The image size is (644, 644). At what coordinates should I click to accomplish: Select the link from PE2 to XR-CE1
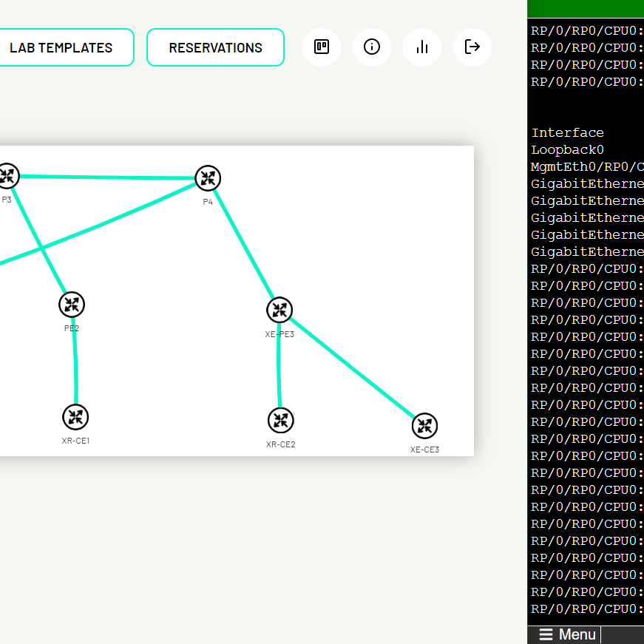[x=74, y=361]
